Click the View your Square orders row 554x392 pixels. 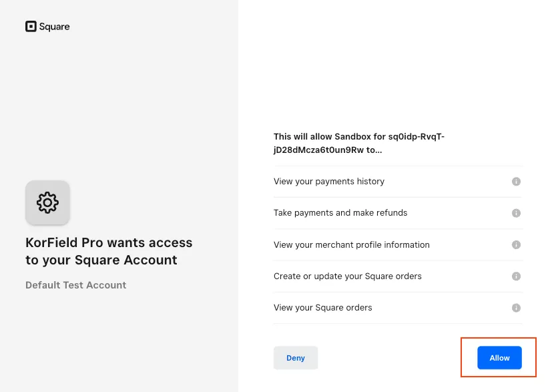[322, 308]
